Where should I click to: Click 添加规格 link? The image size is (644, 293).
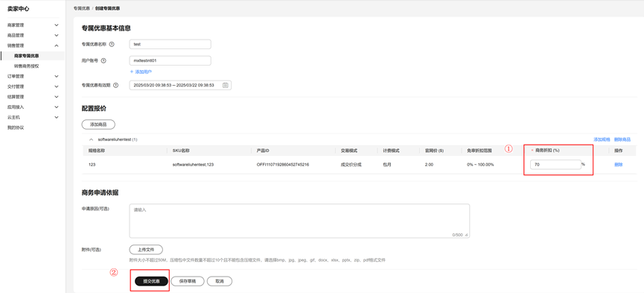point(602,139)
